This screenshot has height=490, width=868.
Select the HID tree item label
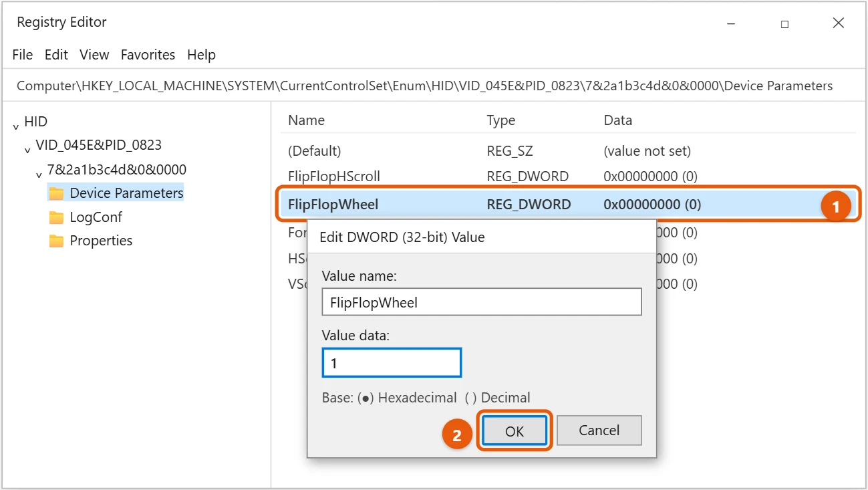click(x=36, y=122)
